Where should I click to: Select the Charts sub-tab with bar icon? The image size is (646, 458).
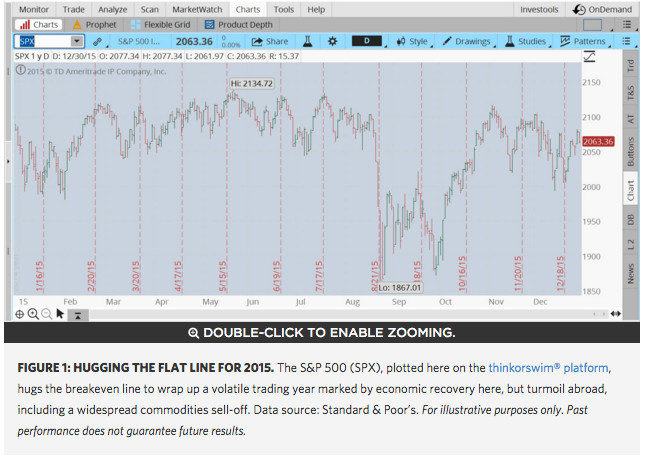tap(39, 25)
